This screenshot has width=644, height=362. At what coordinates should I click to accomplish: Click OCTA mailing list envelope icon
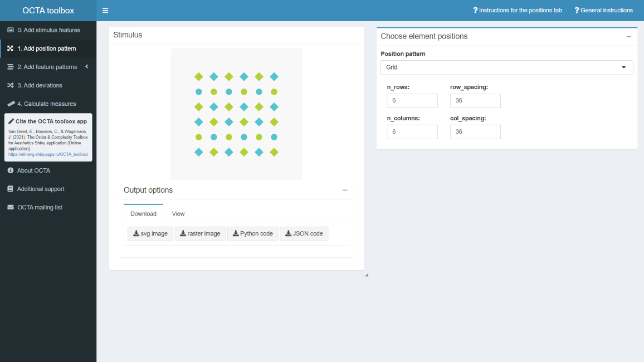10,207
